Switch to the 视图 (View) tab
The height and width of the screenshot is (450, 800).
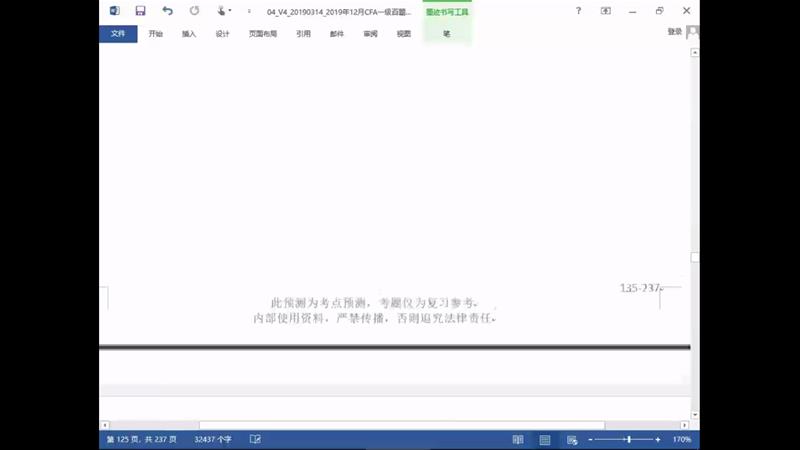coord(404,34)
